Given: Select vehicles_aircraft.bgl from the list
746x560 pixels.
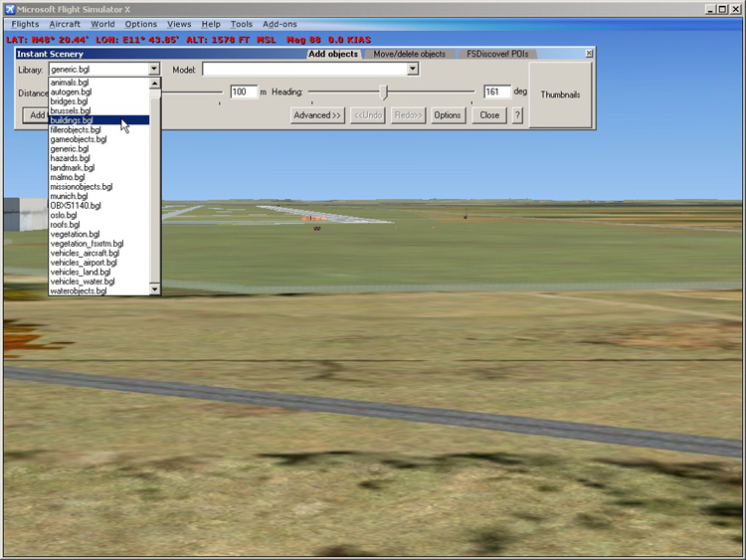Looking at the screenshot, I should pyautogui.click(x=98, y=253).
